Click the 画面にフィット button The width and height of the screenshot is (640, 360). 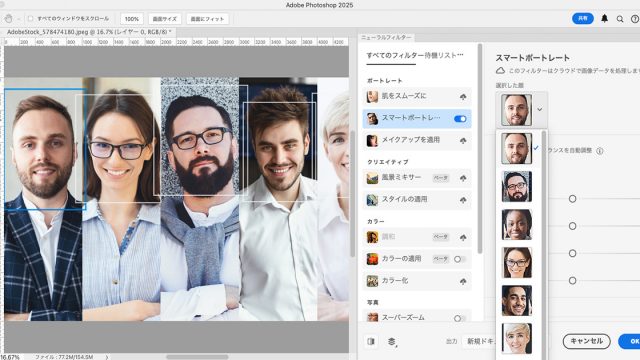(207, 19)
